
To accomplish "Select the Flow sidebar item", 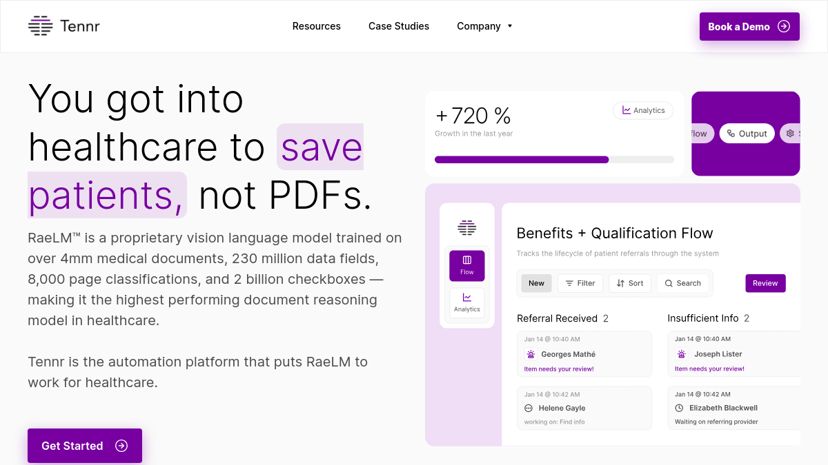I will point(467,265).
